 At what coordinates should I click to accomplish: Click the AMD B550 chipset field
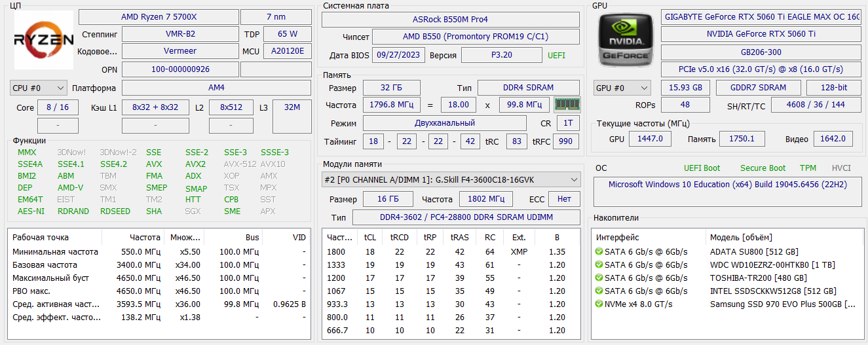point(476,37)
